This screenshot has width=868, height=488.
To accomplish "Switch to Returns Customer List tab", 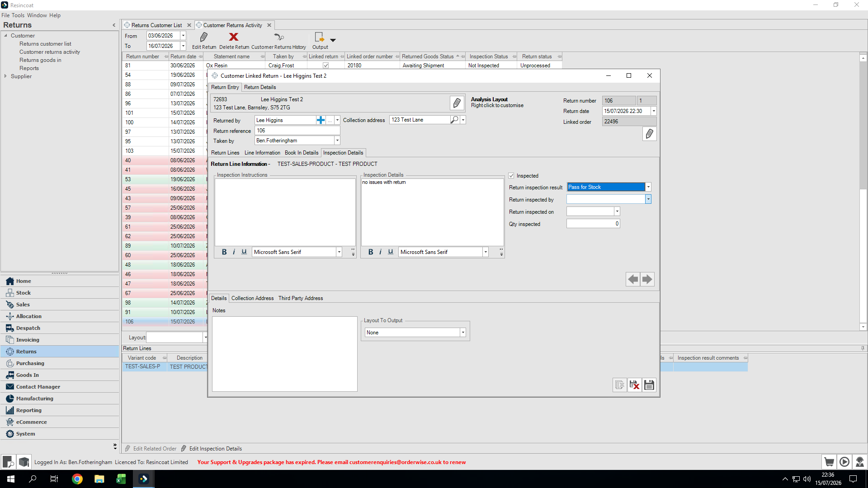I will click(x=156, y=25).
